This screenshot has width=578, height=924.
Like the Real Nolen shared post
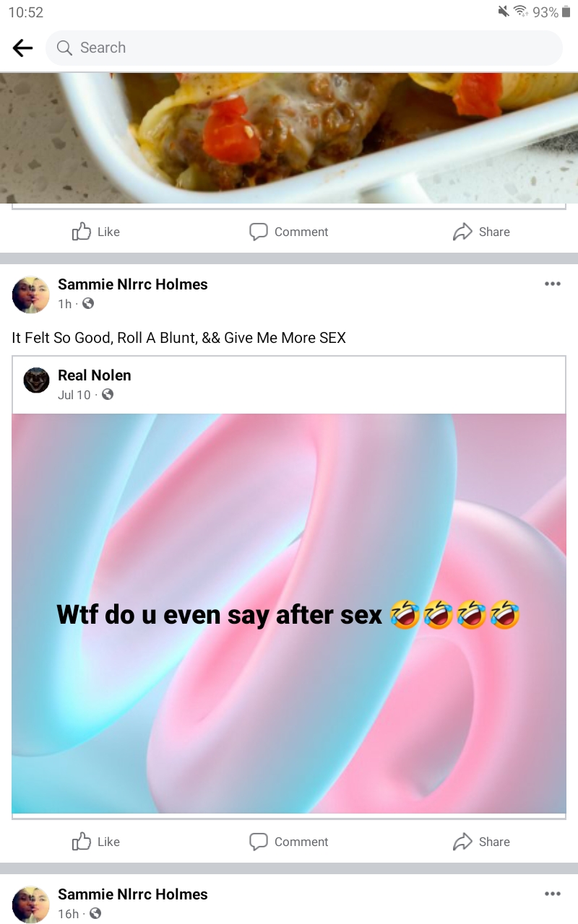point(96,842)
